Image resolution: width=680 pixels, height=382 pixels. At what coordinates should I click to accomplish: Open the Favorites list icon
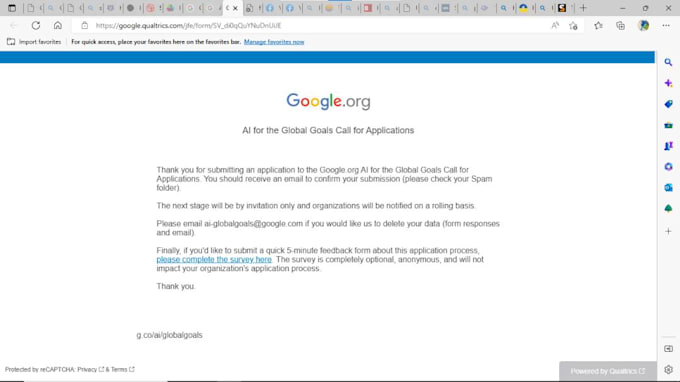coord(598,26)
